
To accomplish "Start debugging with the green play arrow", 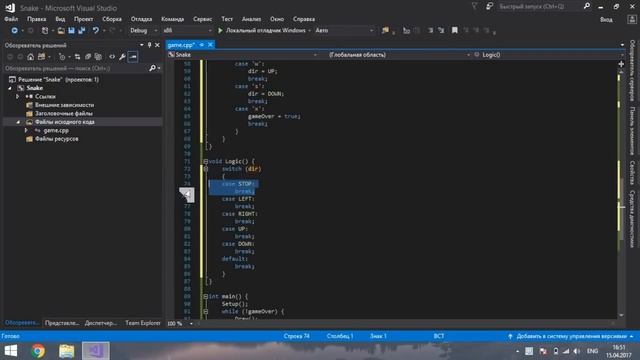I will [220, 31].
